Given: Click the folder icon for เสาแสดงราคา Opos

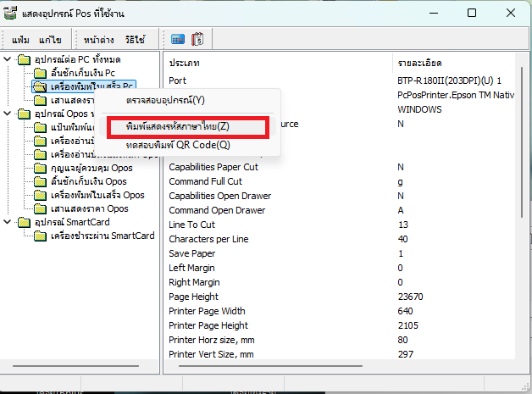Looking at the screenshot, I should tap(40, 208).
